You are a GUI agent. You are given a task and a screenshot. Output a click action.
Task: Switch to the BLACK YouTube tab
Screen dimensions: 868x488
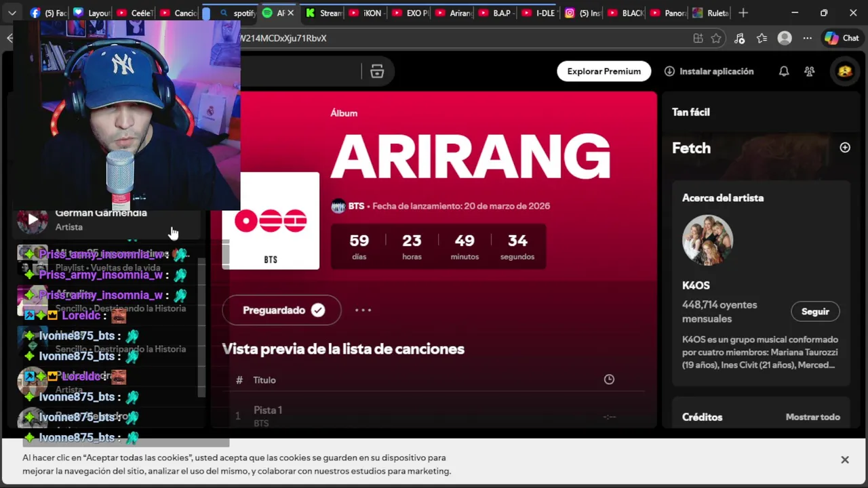click(x=626, y=13)
